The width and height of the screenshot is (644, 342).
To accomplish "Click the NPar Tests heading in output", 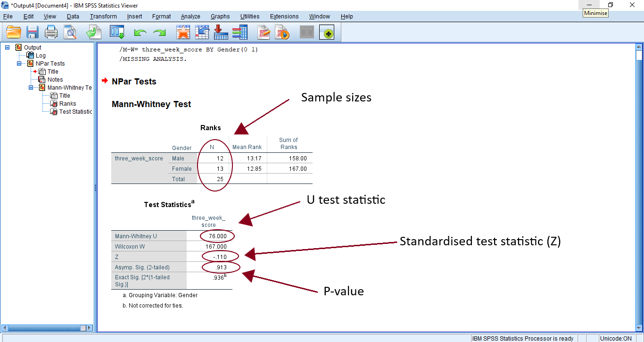I will (134, 82).
